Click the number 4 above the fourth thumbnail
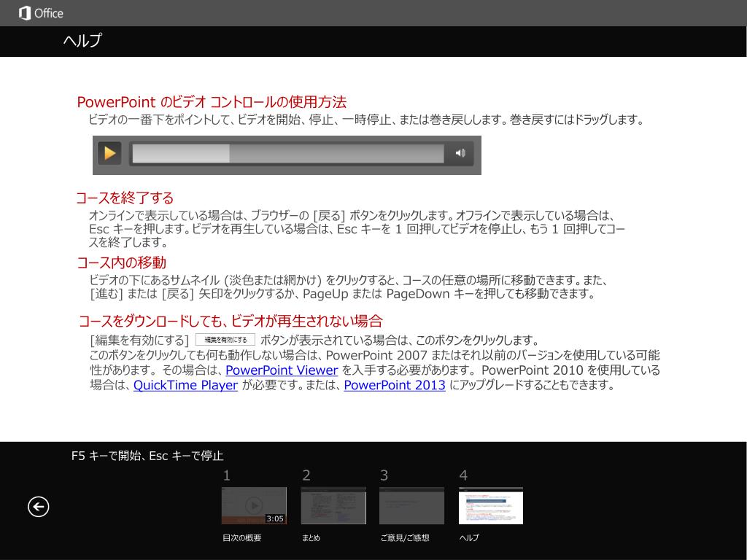This screenshot has width=747, height=560. (463, 475)
